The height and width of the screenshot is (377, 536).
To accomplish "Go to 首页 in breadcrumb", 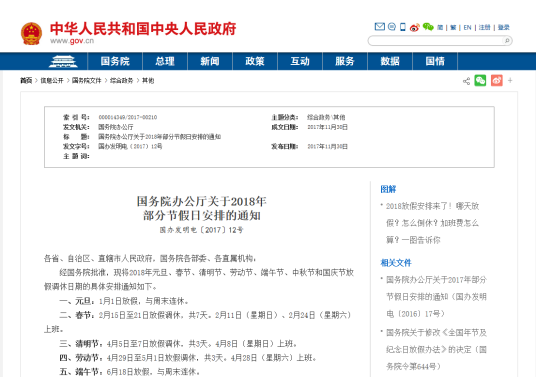I will coord(26,81).
